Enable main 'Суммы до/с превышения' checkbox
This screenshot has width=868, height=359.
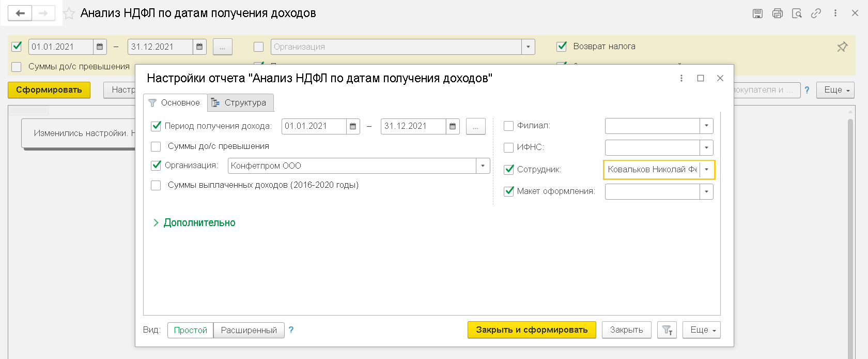17,67
